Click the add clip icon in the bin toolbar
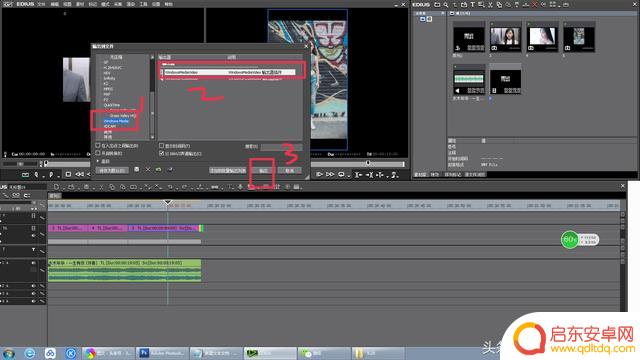Image resolution: width=640 pixels, height=360 pixels. coord(464,4)
